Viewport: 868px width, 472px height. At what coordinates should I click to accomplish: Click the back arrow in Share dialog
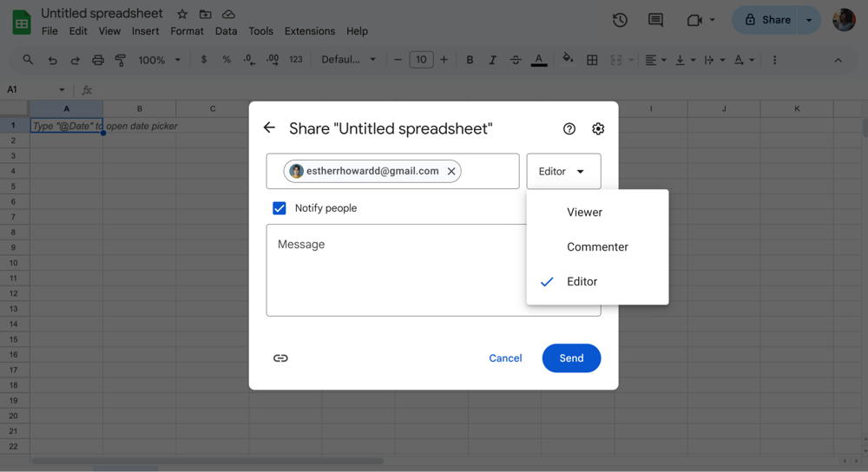269,128
